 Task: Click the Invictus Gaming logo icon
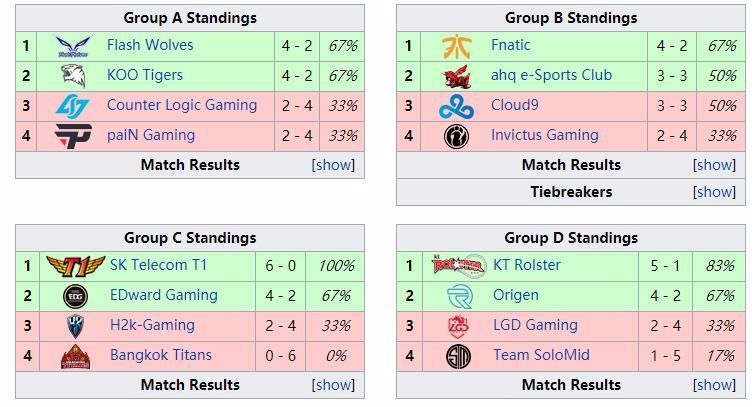[457, 136]
